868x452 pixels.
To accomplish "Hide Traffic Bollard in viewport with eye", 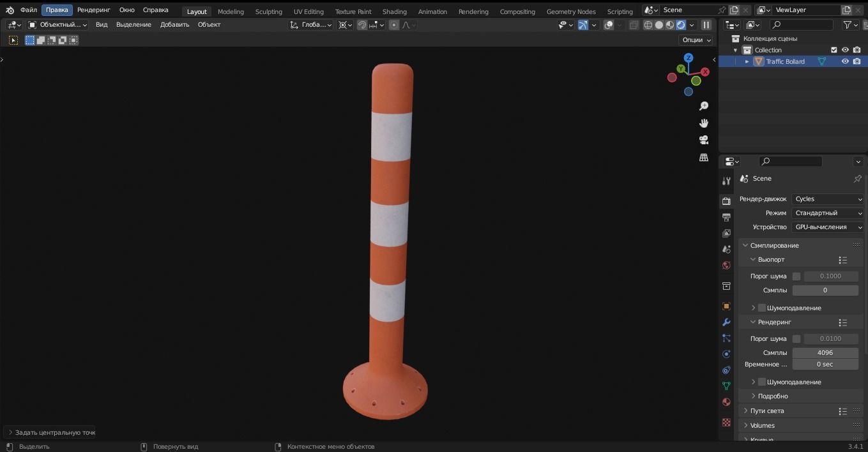I will 845,61.
